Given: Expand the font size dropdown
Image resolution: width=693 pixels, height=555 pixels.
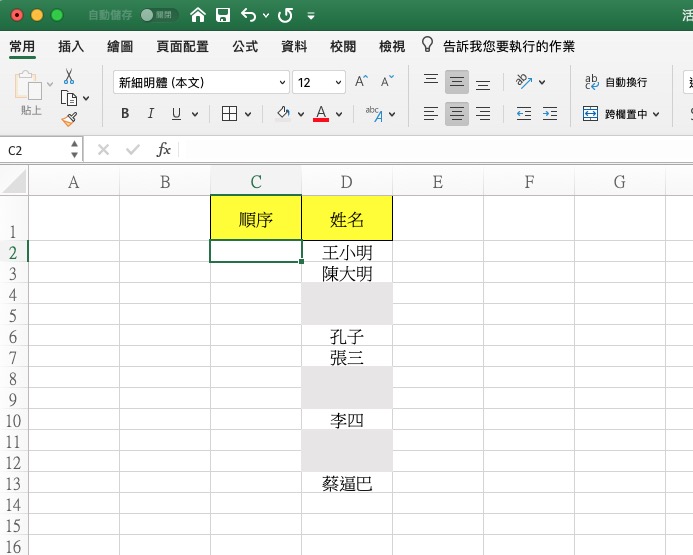Looking at the screenshot, I should (x=338, y=83).
